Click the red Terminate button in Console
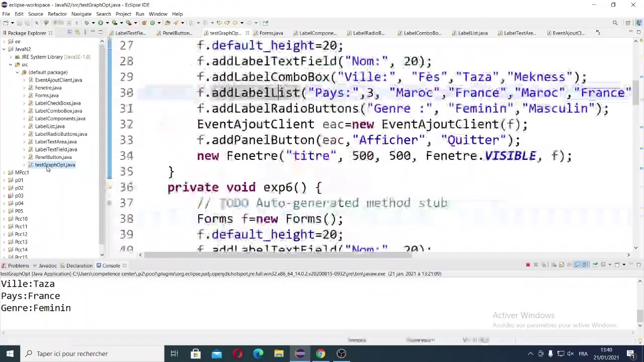The width and height of the screenshot is (644, 362). point(528,264)
